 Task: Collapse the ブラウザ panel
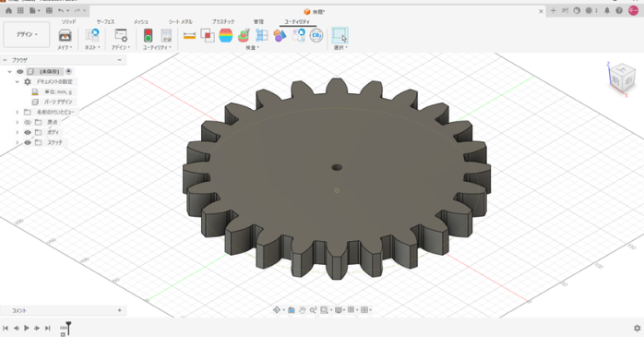120,60
